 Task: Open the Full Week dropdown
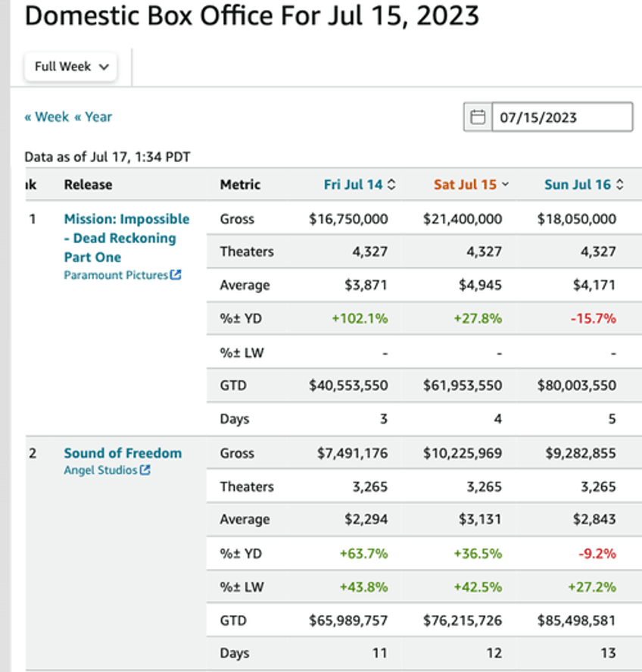tap(70, 67)
